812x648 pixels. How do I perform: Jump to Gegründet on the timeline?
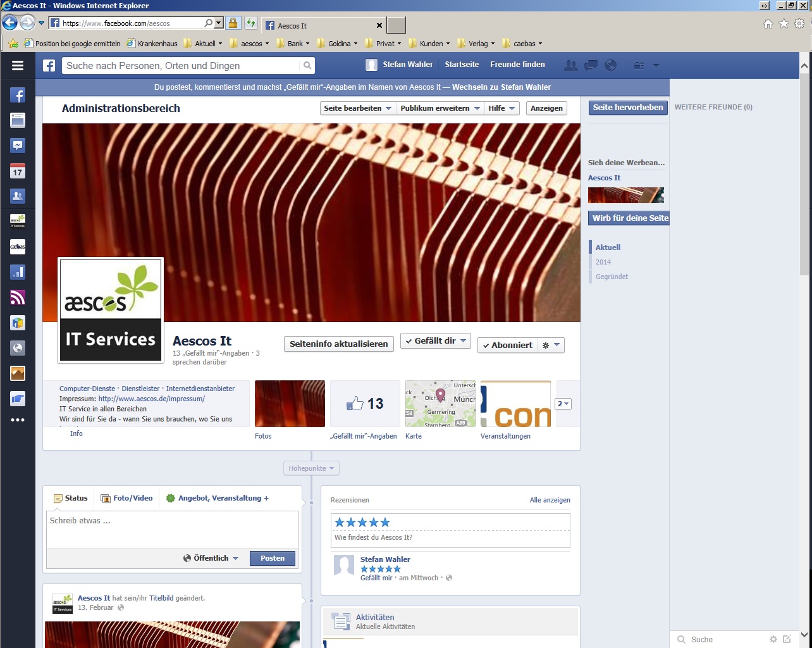[612, 277]
